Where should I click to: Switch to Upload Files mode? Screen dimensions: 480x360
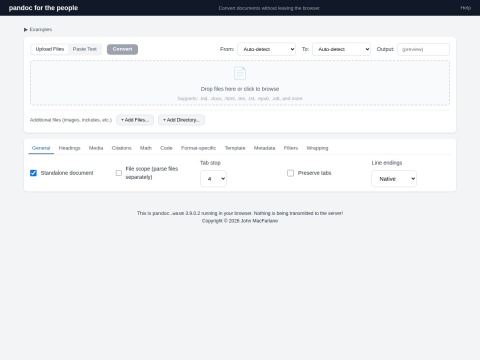point(50,49)
